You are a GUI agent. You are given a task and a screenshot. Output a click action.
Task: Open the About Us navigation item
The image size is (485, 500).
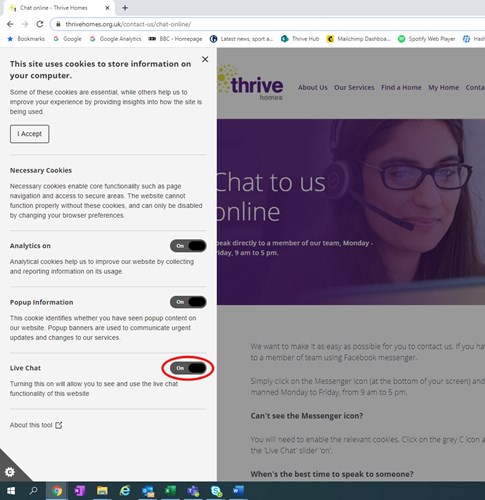(313, 87)
